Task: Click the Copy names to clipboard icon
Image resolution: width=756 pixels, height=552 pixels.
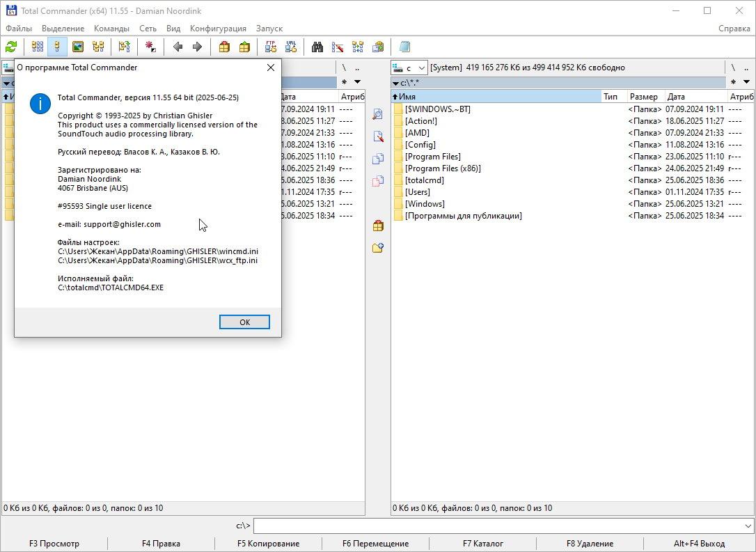Action: [378, 47]
